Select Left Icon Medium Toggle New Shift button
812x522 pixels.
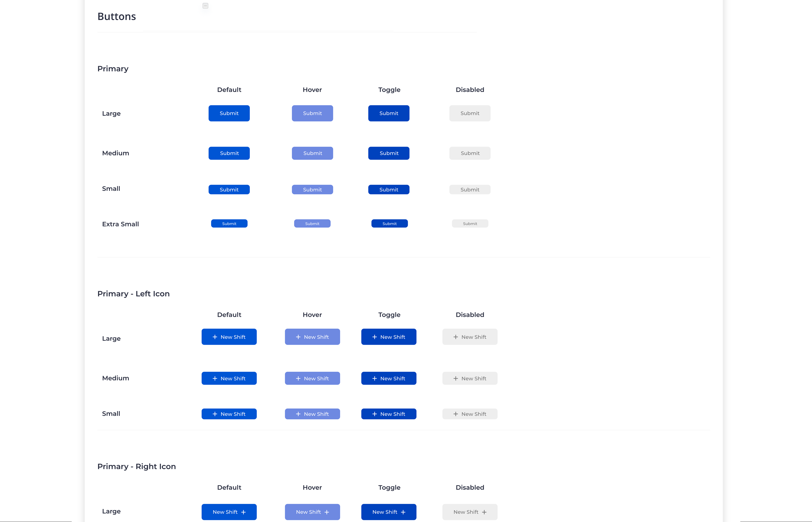(389, 378)
